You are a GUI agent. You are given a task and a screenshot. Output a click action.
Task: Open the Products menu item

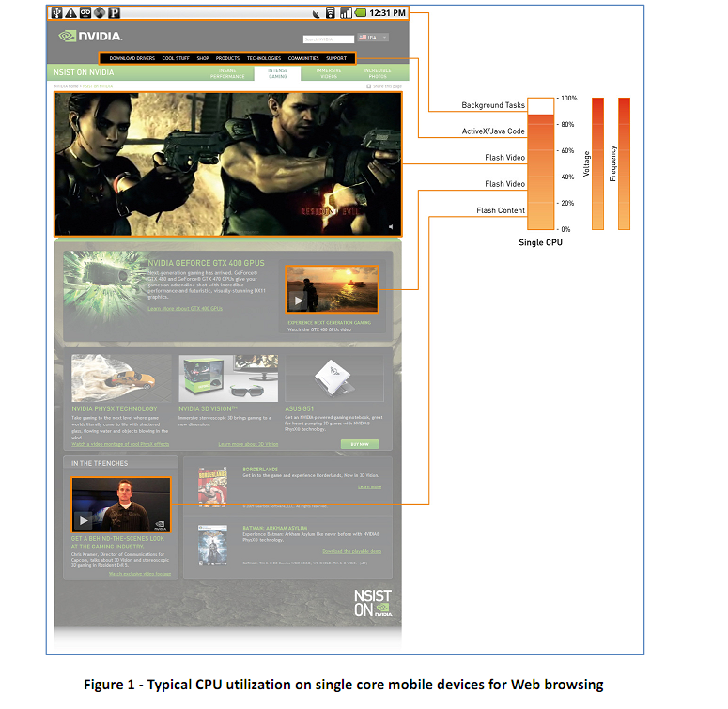tap(227, 58)
